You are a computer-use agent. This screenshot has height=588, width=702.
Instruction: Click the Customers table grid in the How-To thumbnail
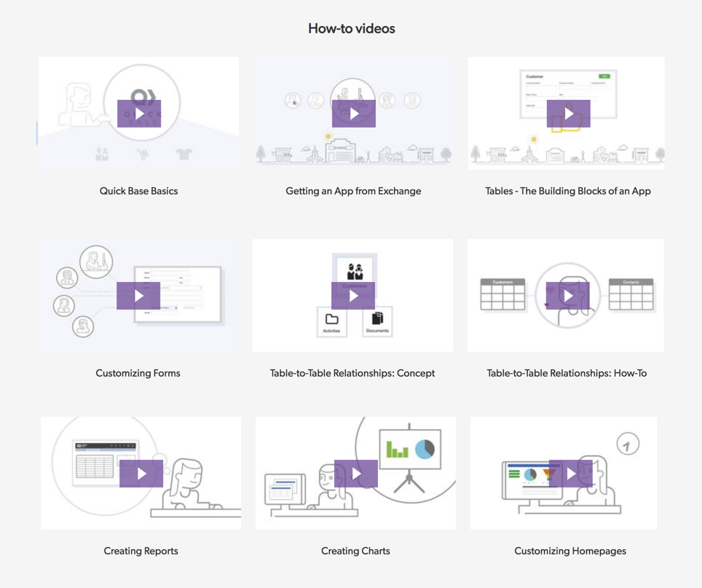click(x=502, y=294)
